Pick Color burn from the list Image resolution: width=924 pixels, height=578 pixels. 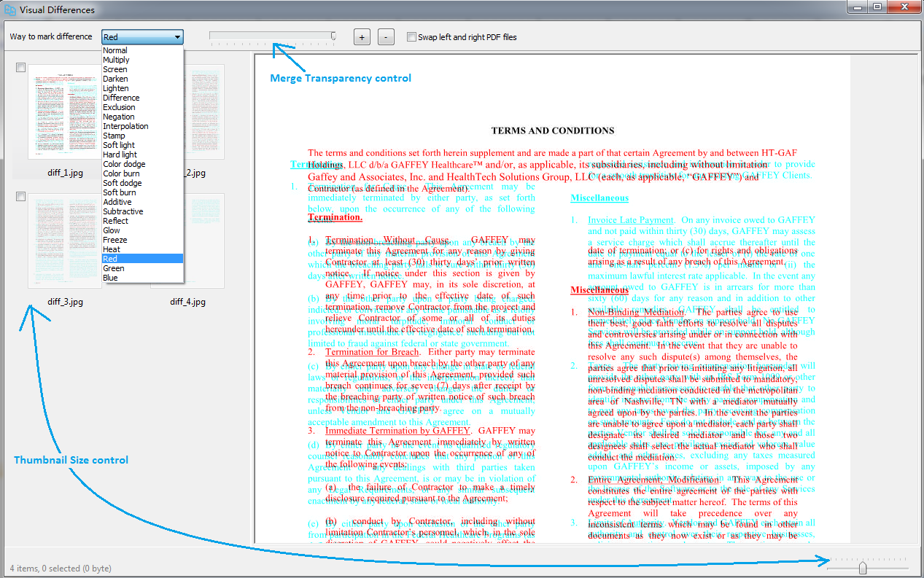click(x=143, y=173)
